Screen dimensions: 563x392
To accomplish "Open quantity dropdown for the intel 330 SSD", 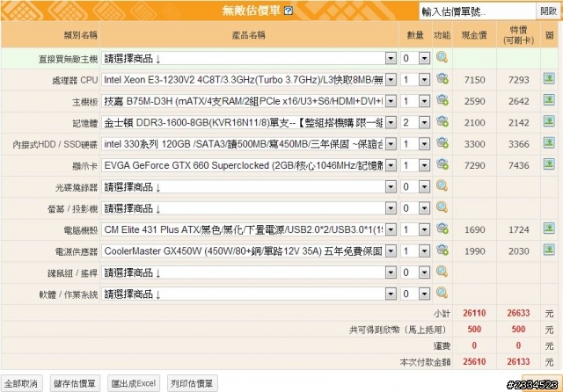I will [x=424, y=144].
